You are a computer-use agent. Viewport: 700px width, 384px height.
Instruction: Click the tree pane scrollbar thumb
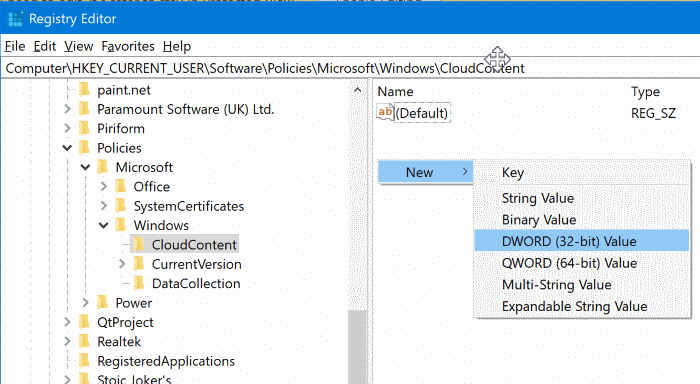357,347
